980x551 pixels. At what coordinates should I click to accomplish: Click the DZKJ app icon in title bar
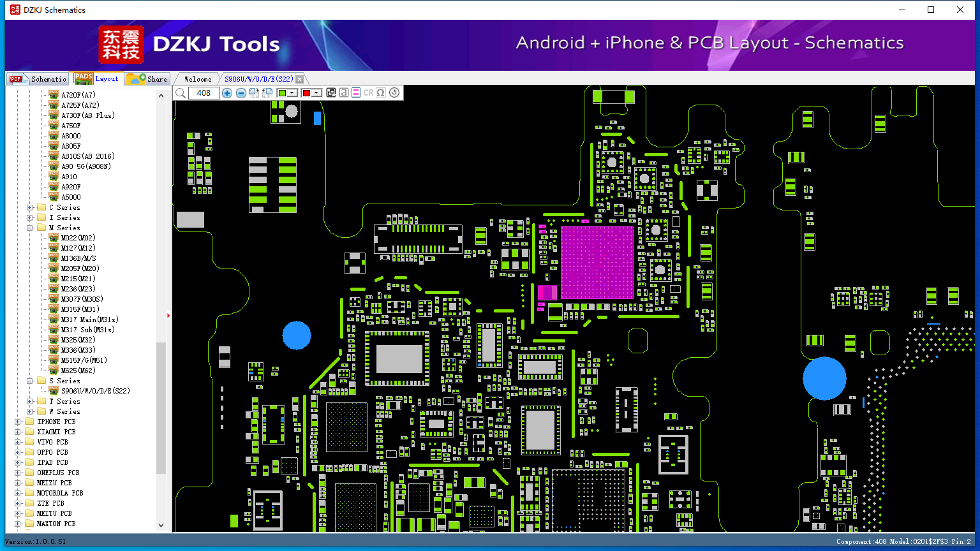click(x=15, y=10)
